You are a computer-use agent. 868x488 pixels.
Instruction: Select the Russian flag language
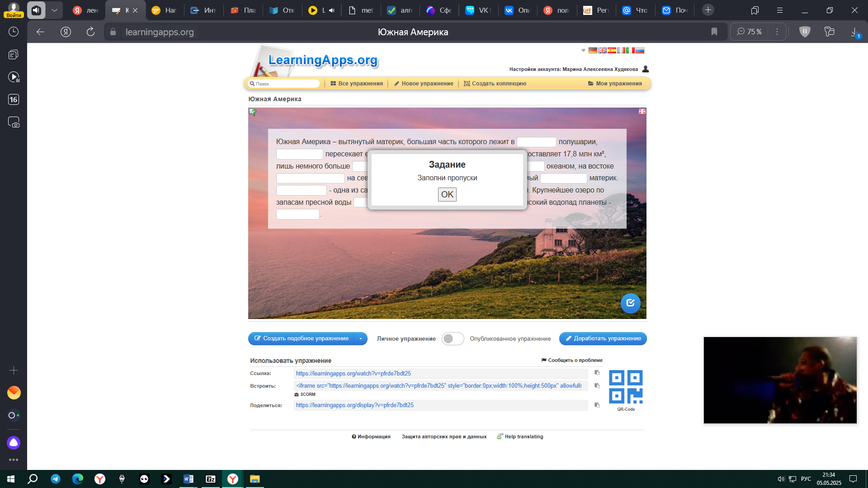click(x=640, y=51)
